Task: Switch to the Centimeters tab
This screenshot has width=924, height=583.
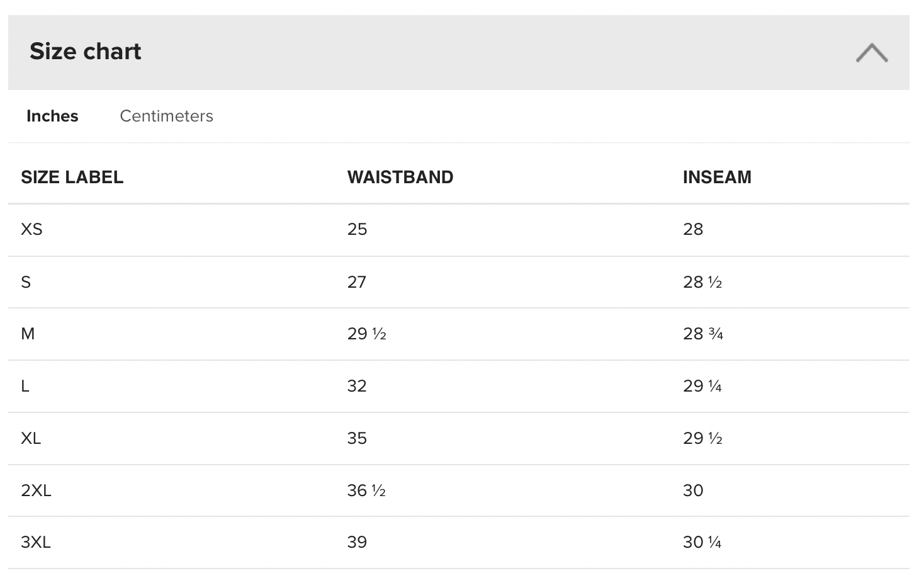Action: coord(166,116)
